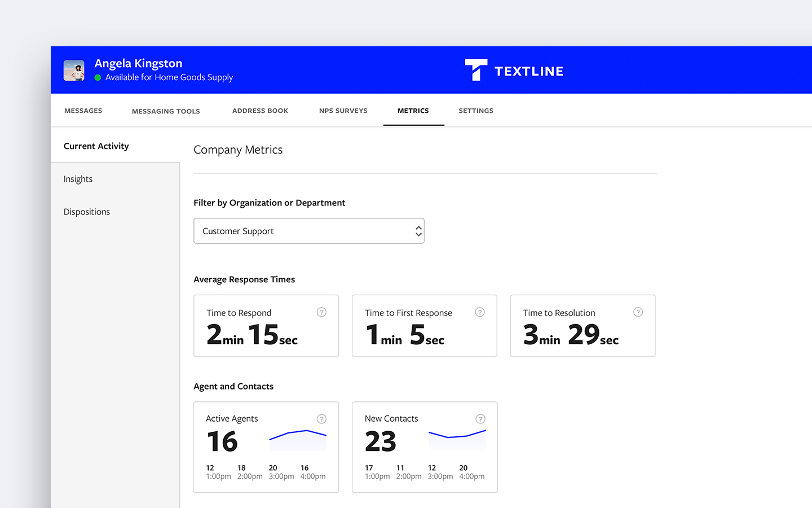This screenshot has width=812, height=508.
Task: Click the Time to Respond help icon
Action: click(x=321, y=312)
